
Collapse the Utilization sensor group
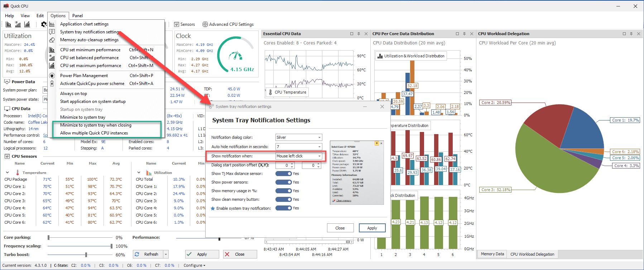139,172
